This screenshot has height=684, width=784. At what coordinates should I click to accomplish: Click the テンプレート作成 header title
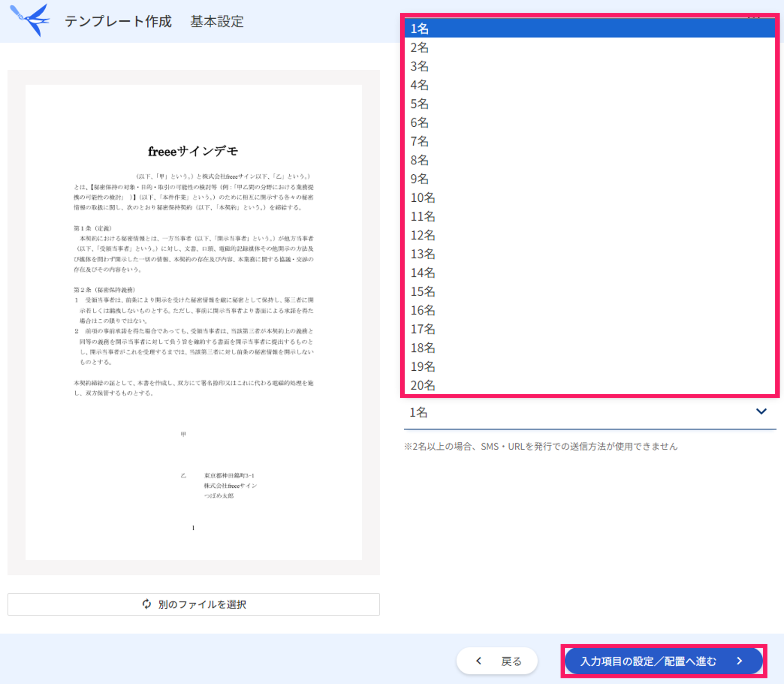coord(118,21)
